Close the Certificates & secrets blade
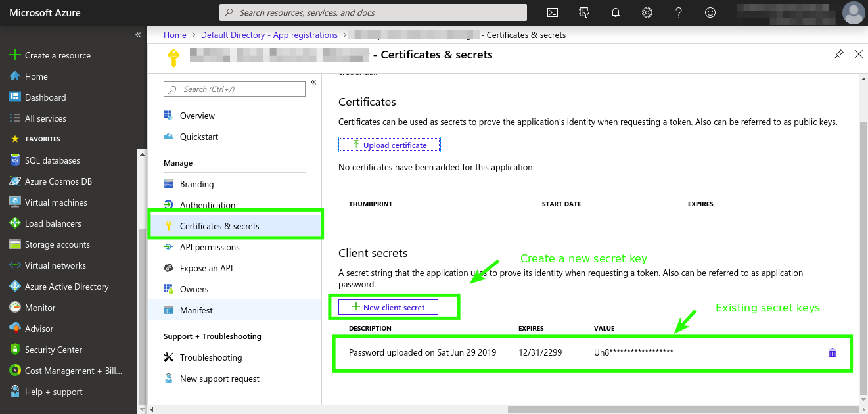 coord(859,54)
